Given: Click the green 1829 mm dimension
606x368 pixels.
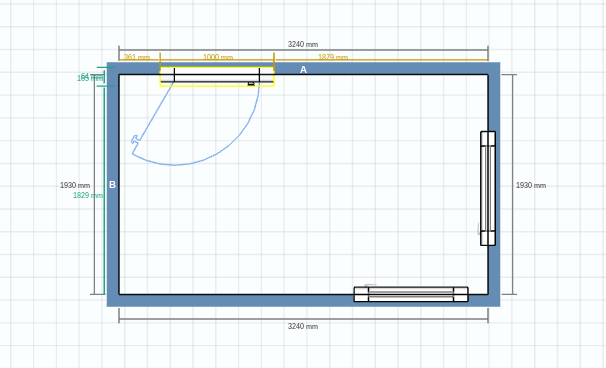Looking at the screenshot, I should pos(88,196).
